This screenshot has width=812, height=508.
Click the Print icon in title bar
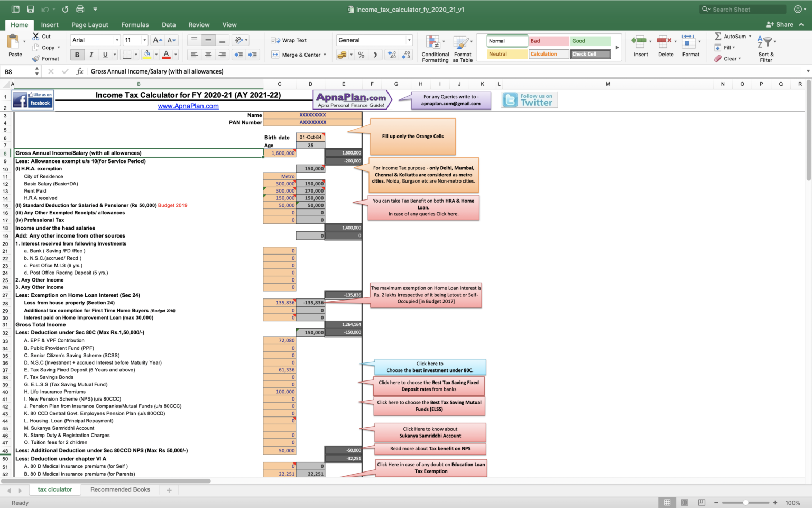[80, 9]
